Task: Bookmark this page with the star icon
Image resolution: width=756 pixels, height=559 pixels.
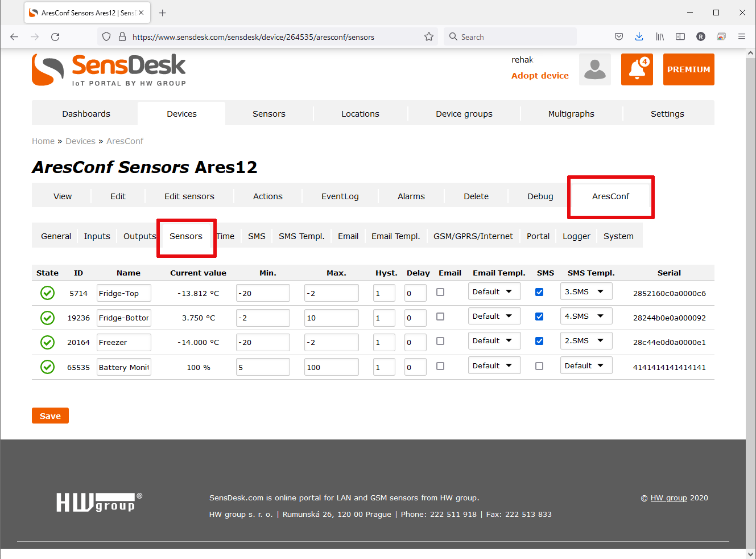Action: [429, 36]
